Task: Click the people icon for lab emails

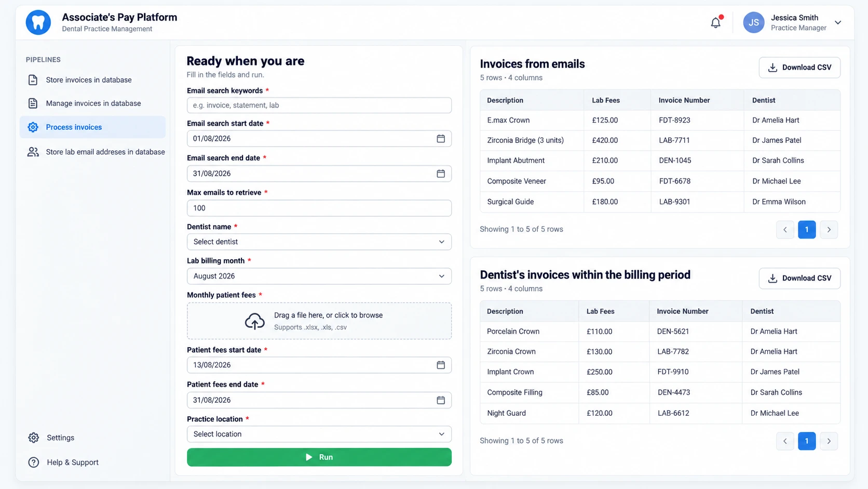Action: (33, 152)
